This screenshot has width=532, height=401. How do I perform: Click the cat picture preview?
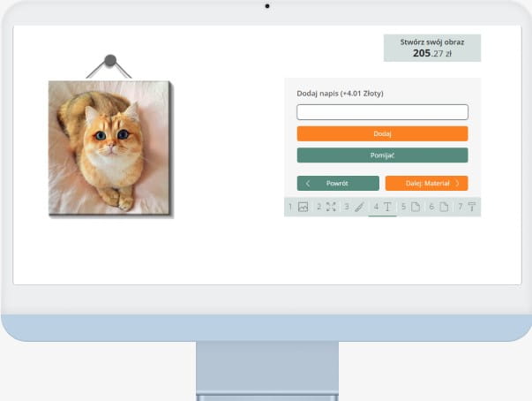point(109,146)
